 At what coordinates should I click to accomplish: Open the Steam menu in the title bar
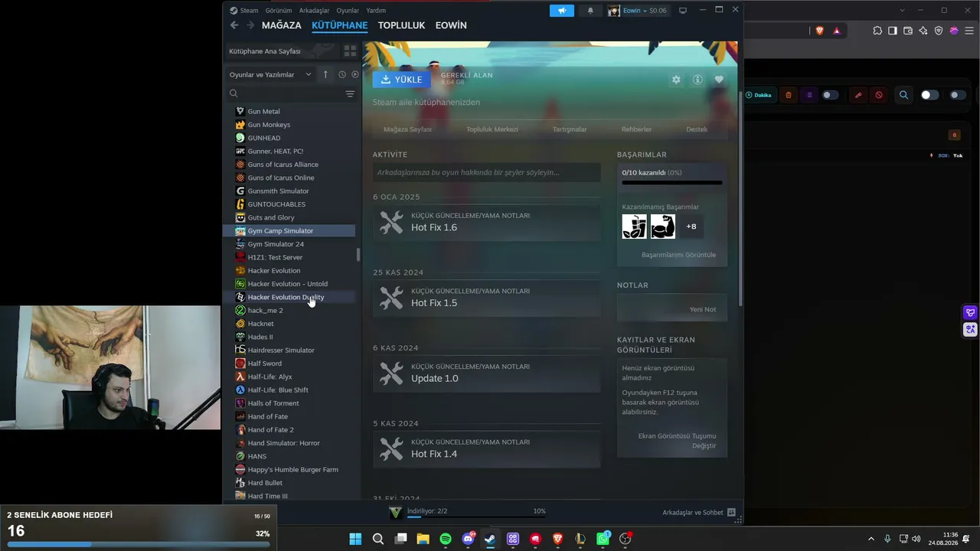(x=244, y=11)
